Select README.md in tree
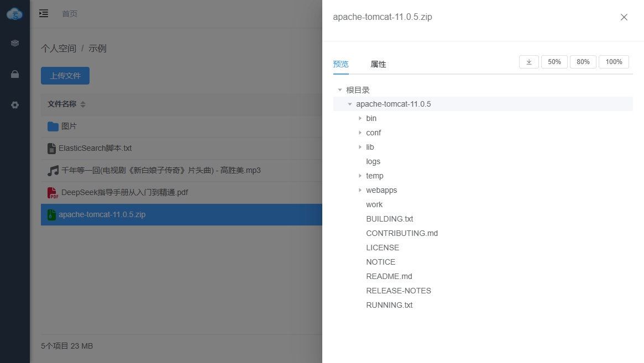This screenshot has width=644, height=363. coord(389,276)
